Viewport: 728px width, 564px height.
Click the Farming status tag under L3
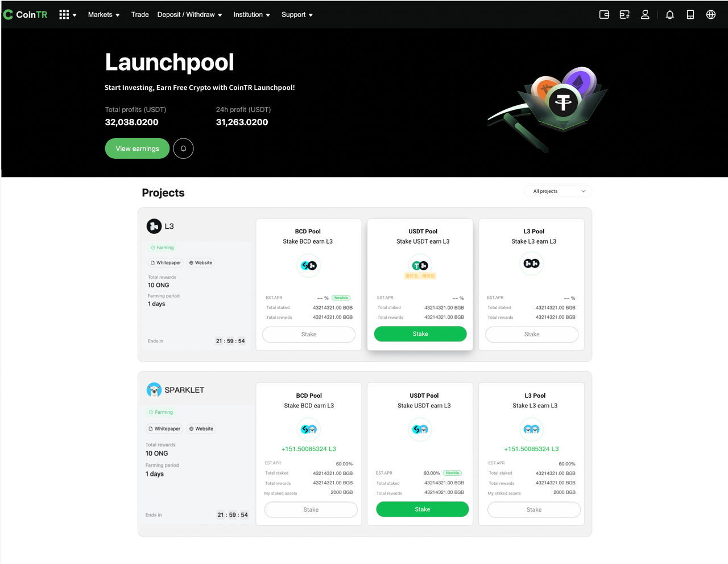pyautogui.click(x=163, y=248)
